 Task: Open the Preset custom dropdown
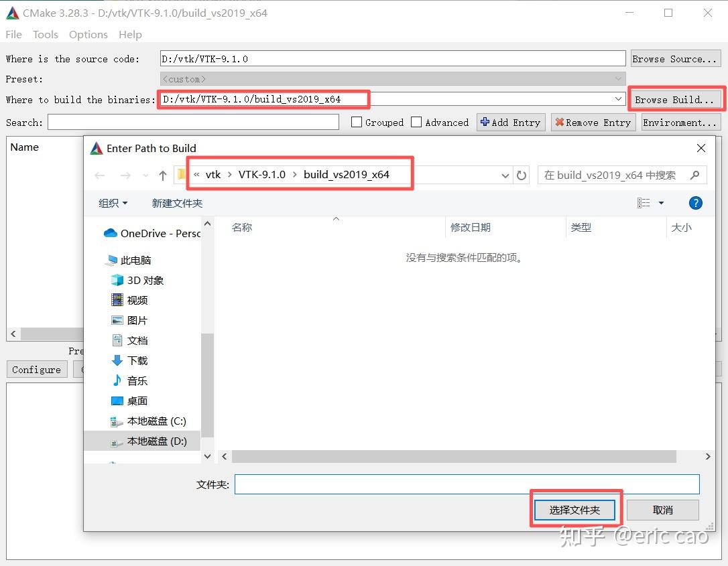tap(617, 78)
